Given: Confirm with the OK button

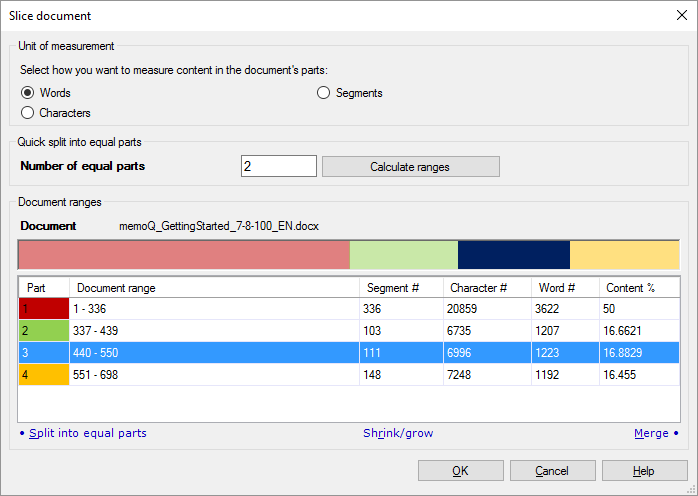Looking at the screenshot, I should 460,471.
